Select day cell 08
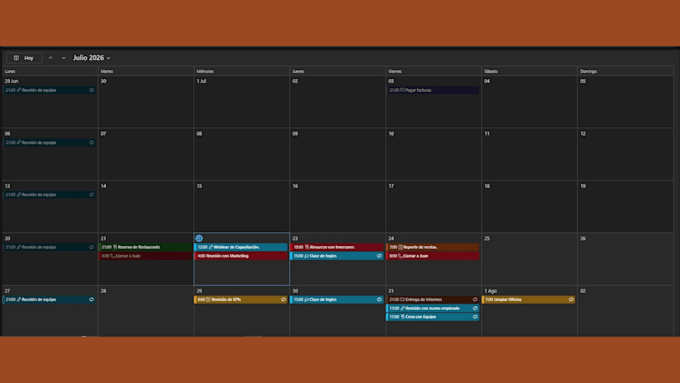680x383 pixels. coord(242,154)
